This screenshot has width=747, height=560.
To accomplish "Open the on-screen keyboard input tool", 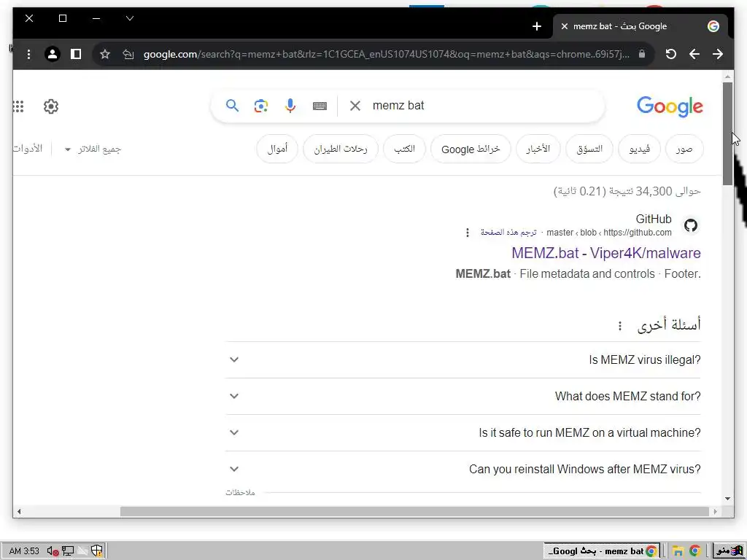I will [320, 106].
